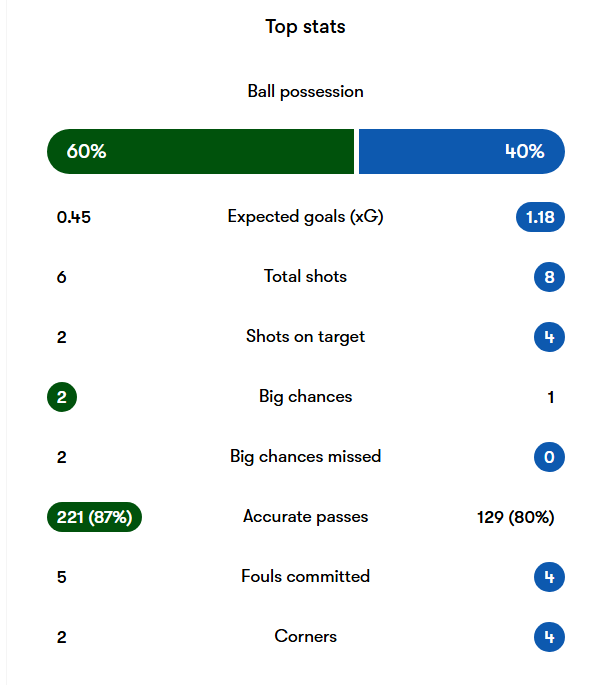Select the Ball possession label
This screenshot has height=685, width=602.
[x=305, y=91]
